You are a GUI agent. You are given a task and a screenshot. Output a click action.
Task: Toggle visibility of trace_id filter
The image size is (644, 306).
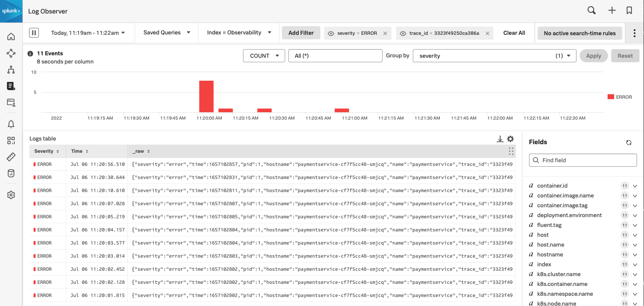(x=403, y=34)
